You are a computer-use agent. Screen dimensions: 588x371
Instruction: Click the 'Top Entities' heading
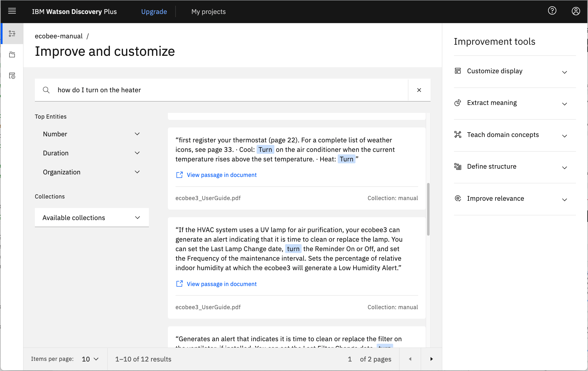[x=51, y=117]
